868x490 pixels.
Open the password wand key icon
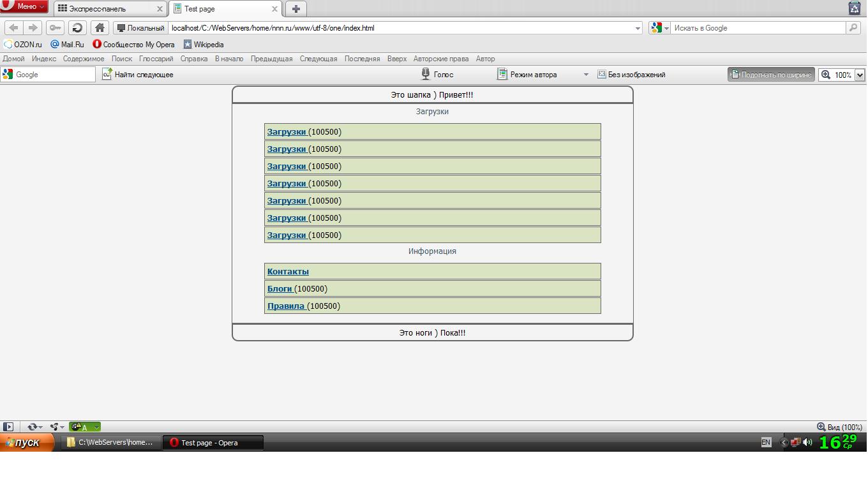pos(56,27)
